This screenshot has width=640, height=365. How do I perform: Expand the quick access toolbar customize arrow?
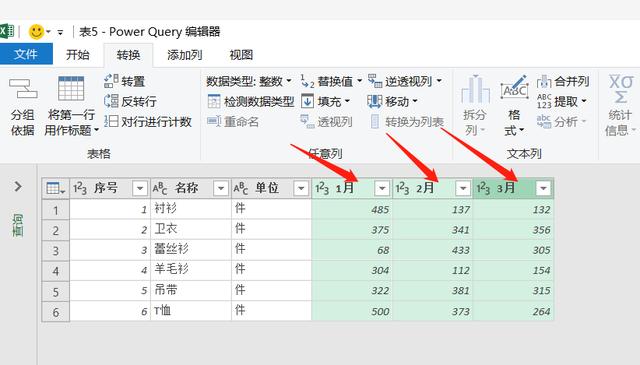60,32
